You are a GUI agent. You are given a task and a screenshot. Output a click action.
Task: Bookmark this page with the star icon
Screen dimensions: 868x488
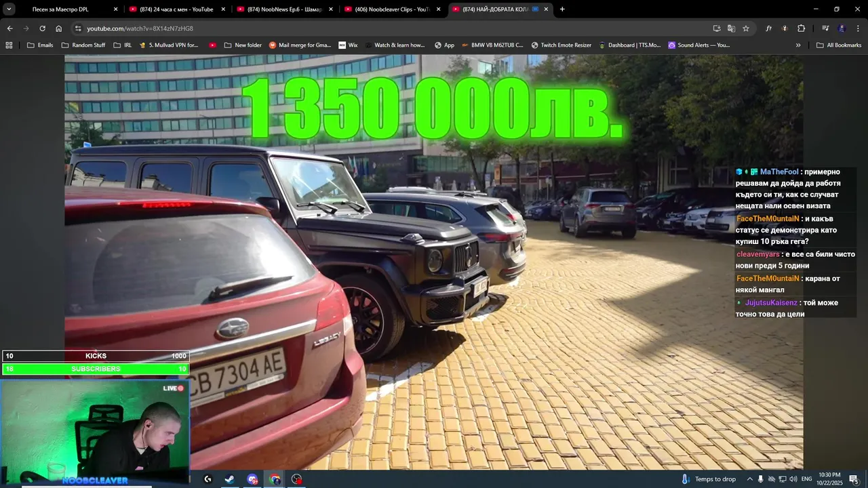[x=746, y=28]
